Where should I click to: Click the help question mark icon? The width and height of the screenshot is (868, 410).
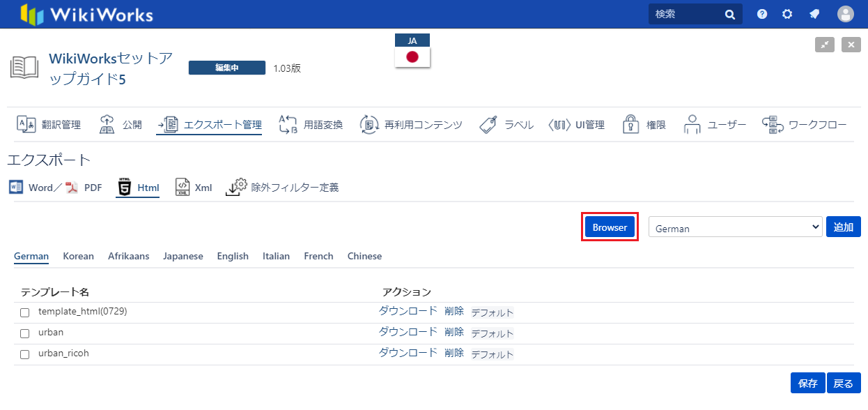(762, 14)
